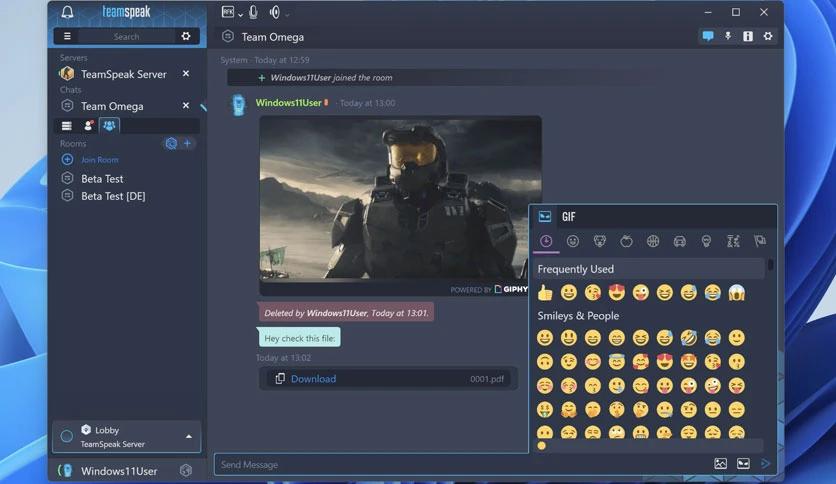Select the travel car emoji category
Image resolution: width=836 pixels, height=484 pixels.
pos(680,241)
